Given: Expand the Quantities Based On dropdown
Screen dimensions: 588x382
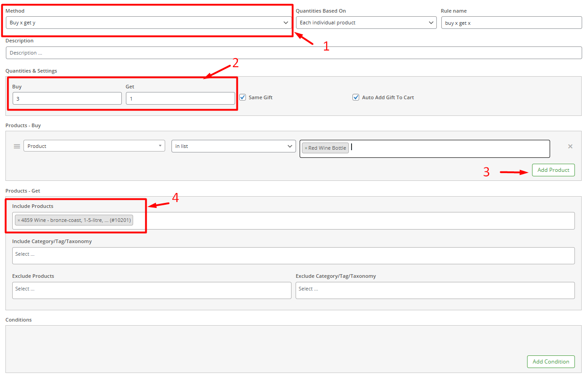Looking at the screenshot, I should (x=366, y=23).
